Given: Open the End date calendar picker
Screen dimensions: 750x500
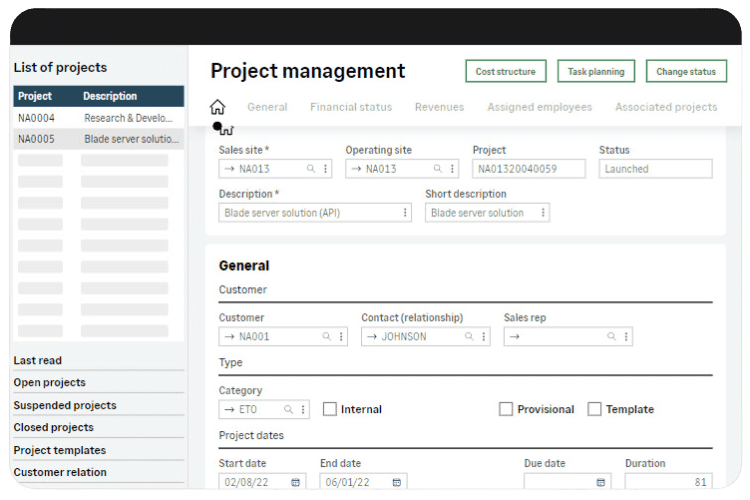Looking at the screenshot, I should point(396,482).
